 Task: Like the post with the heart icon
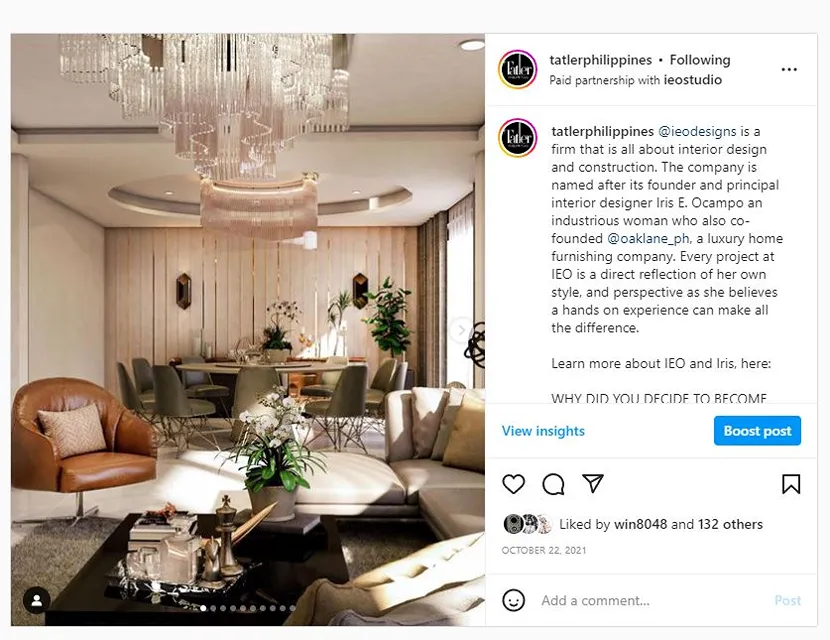coord(513,484)
